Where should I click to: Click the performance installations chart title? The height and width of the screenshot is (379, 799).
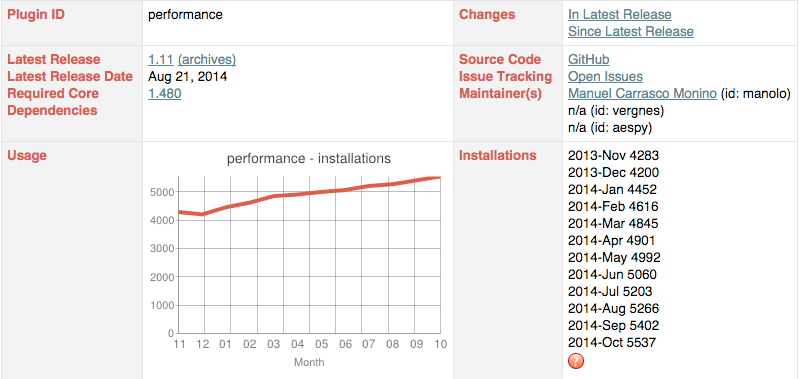(x=309, y=158)
